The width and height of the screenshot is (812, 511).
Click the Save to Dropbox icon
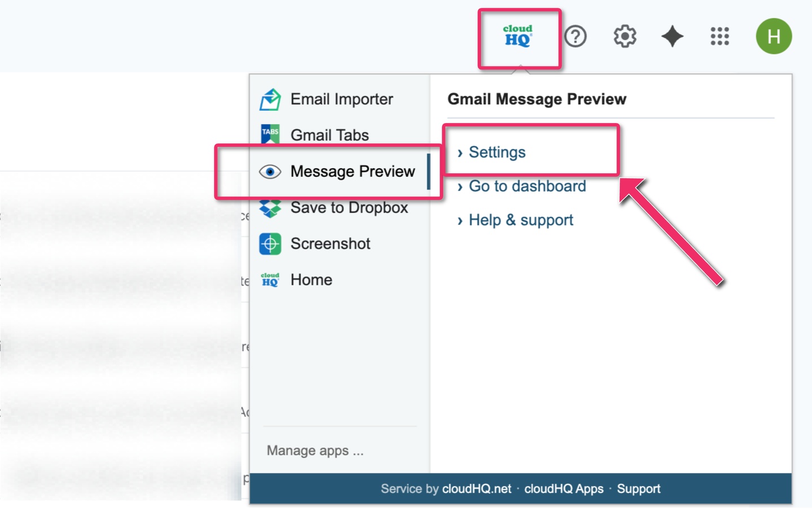270,208
